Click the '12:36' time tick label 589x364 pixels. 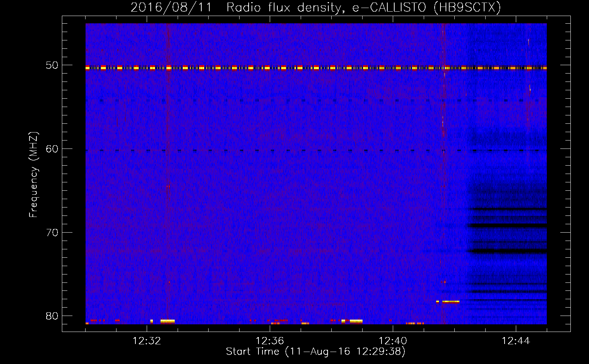270,341
